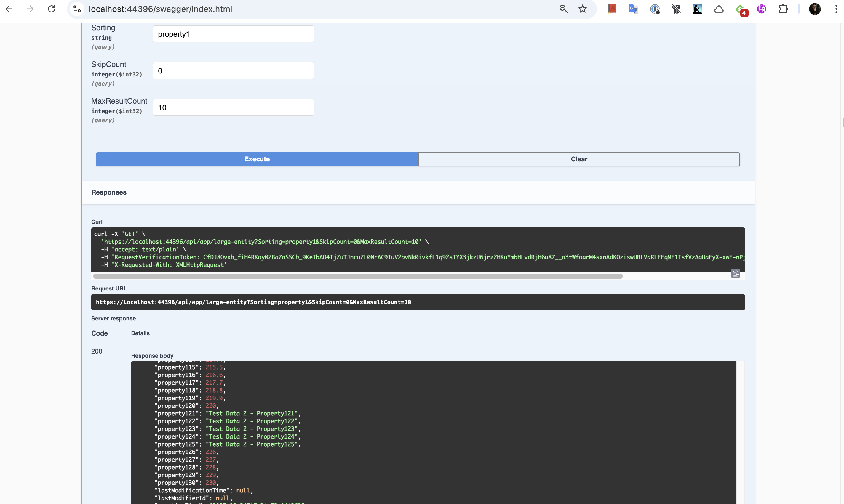
Task: Open the user profile avatar menu
Action: coord(814,9)
